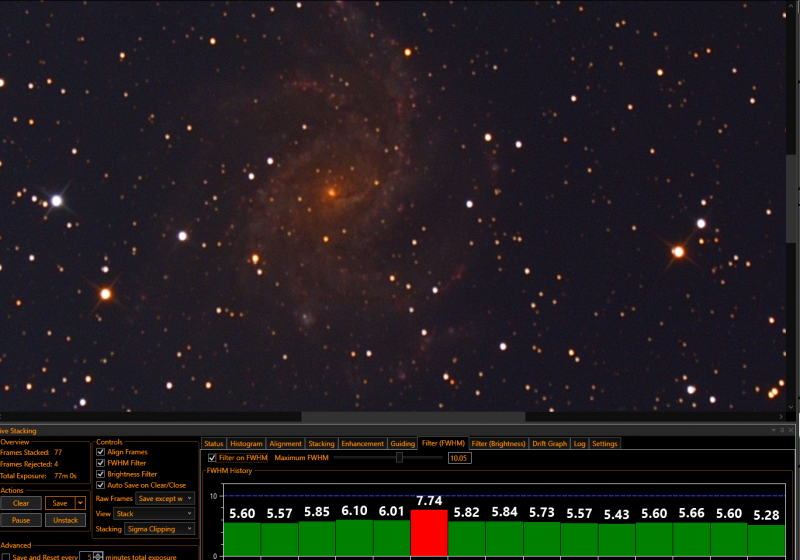Click the galaxy core in the image
This screenshot has height=560, width=800.
coord(332,192)
